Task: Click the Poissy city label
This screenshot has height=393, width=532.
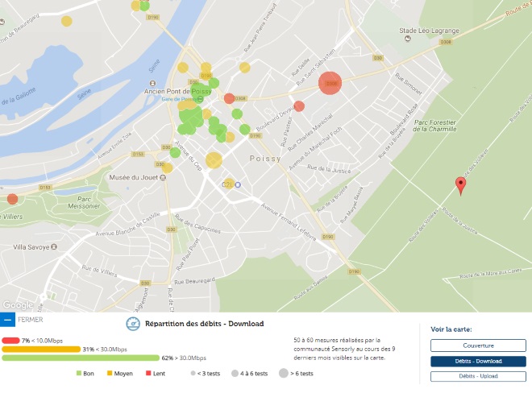Action: click(265, 159)
